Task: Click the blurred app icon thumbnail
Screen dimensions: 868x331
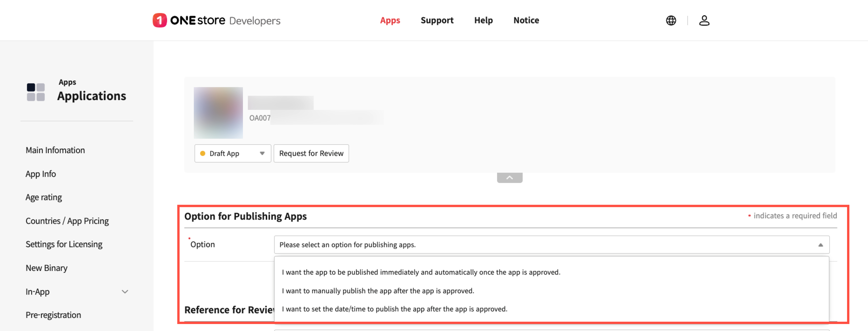Action: click(x=218, y=113)
